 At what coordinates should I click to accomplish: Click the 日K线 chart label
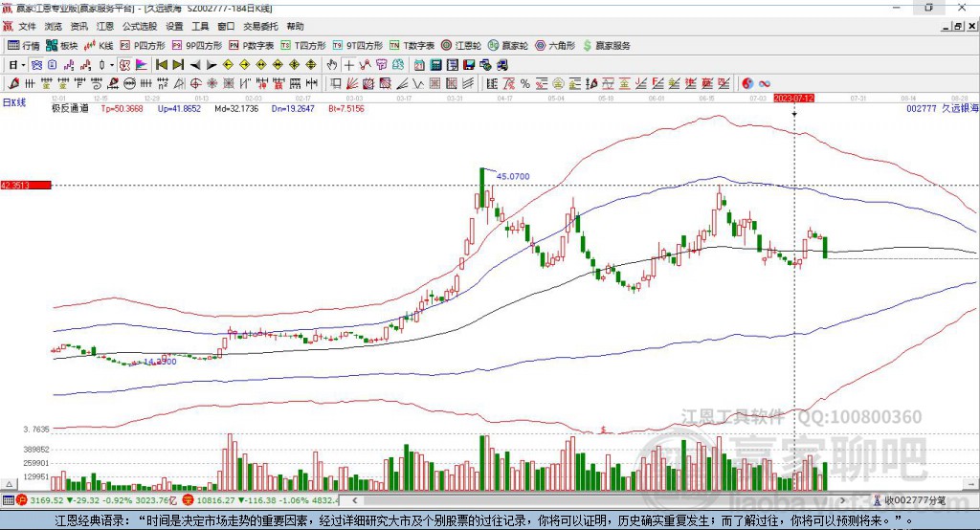pyautogui.click(x=13, y=102)
